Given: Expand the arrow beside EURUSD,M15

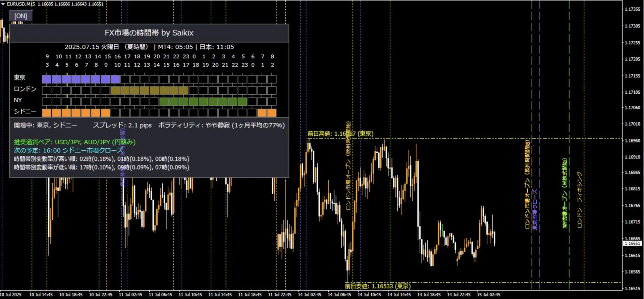Looking at the screenshot, I should click(3, 4).
